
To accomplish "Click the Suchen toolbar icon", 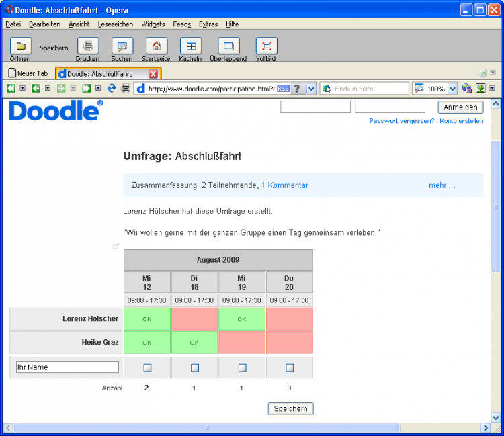I will coord(122,46).
